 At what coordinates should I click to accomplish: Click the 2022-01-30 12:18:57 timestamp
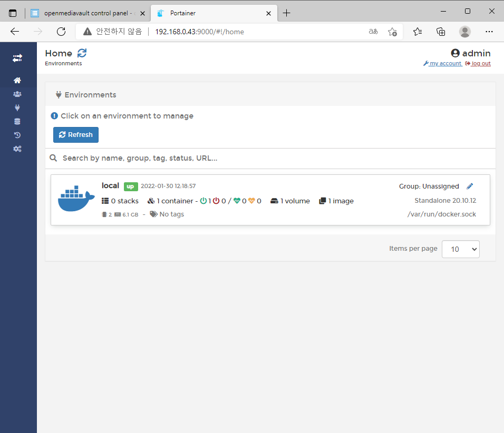[168, 186]
